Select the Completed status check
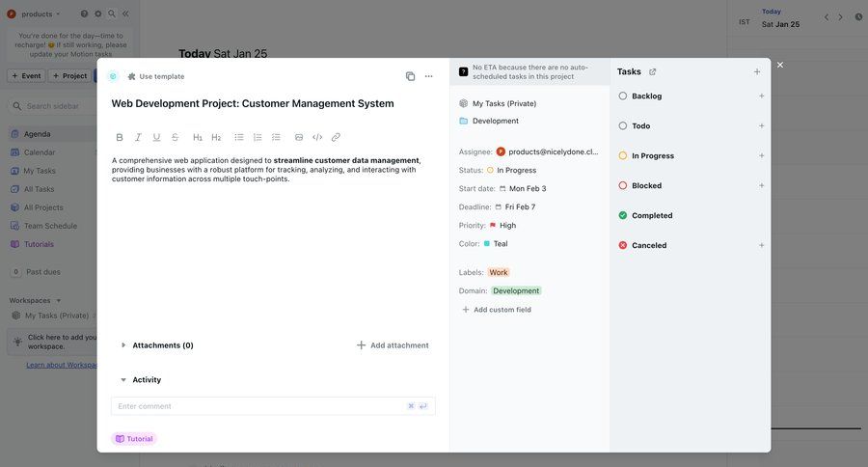The image size is (868, 467). 623,215
